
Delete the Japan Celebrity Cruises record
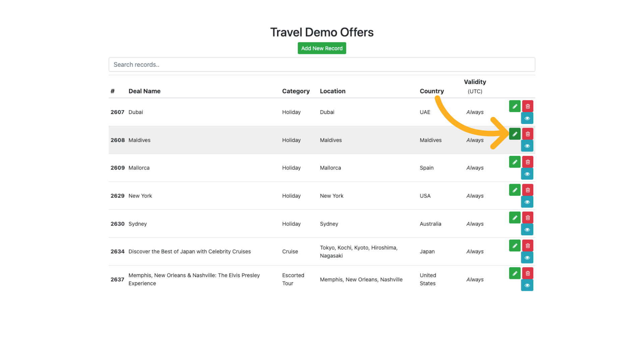pos(528,246)
